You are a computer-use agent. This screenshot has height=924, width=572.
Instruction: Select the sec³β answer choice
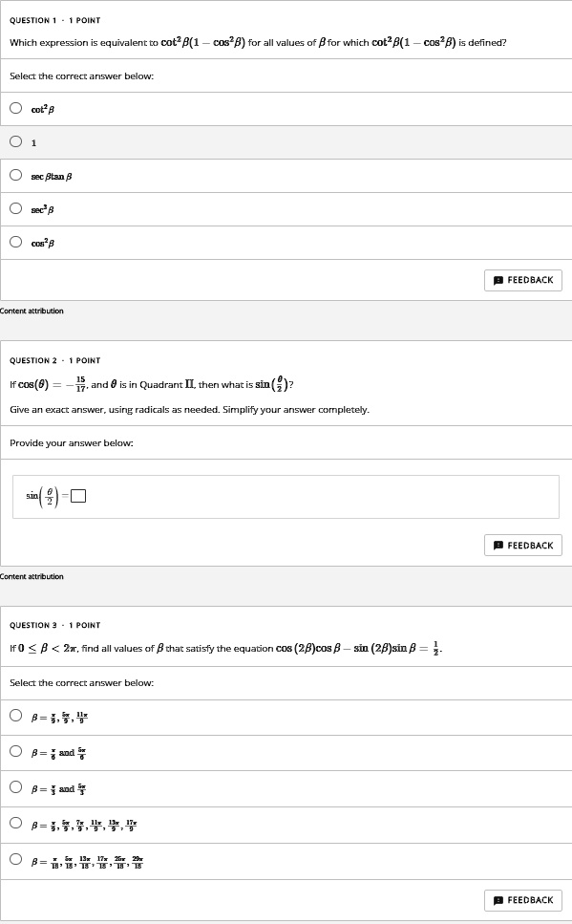coord(15,208)
